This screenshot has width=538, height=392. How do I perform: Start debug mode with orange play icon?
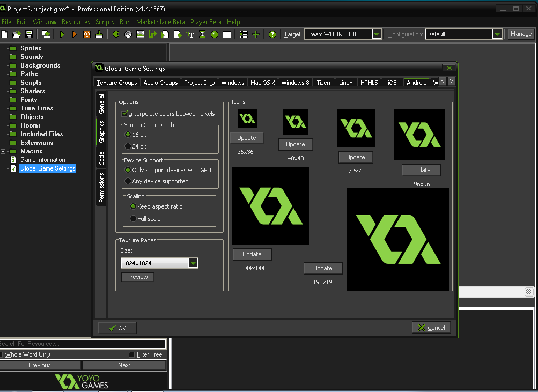[x=74, y=34]
